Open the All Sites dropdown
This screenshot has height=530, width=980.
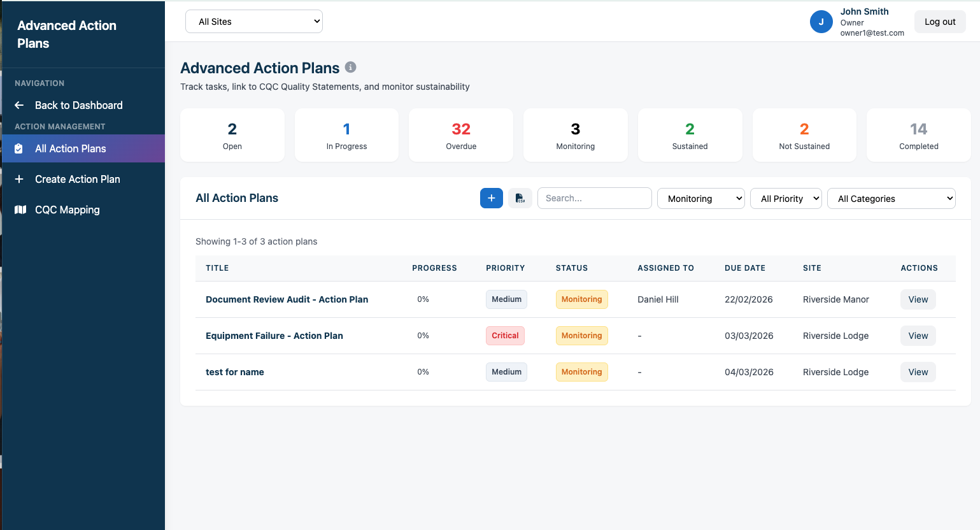(x=253, y=21)
